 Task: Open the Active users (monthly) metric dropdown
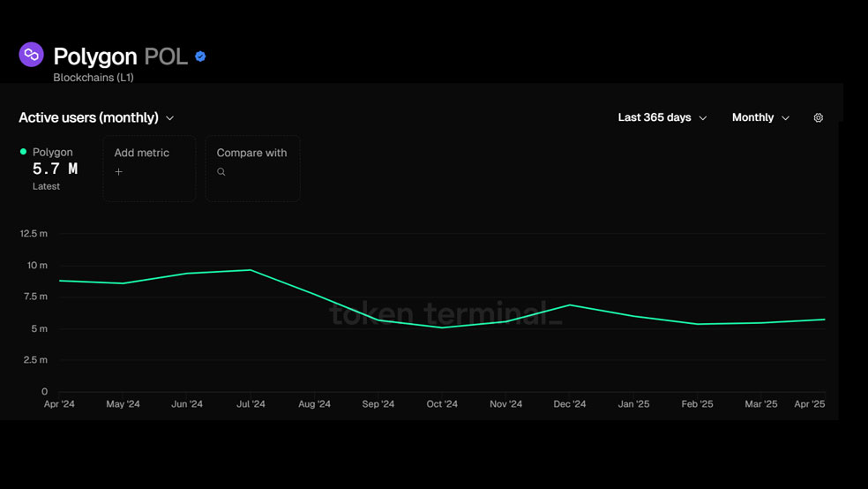96,118
